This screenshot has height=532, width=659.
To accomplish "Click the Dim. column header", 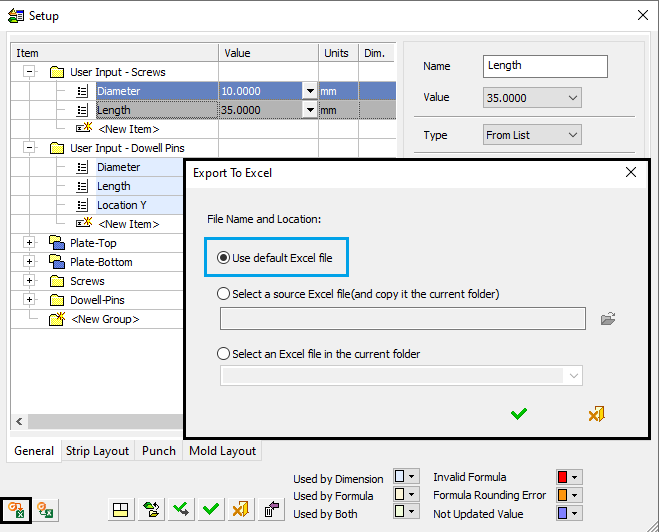I will (x=377, y=53).
